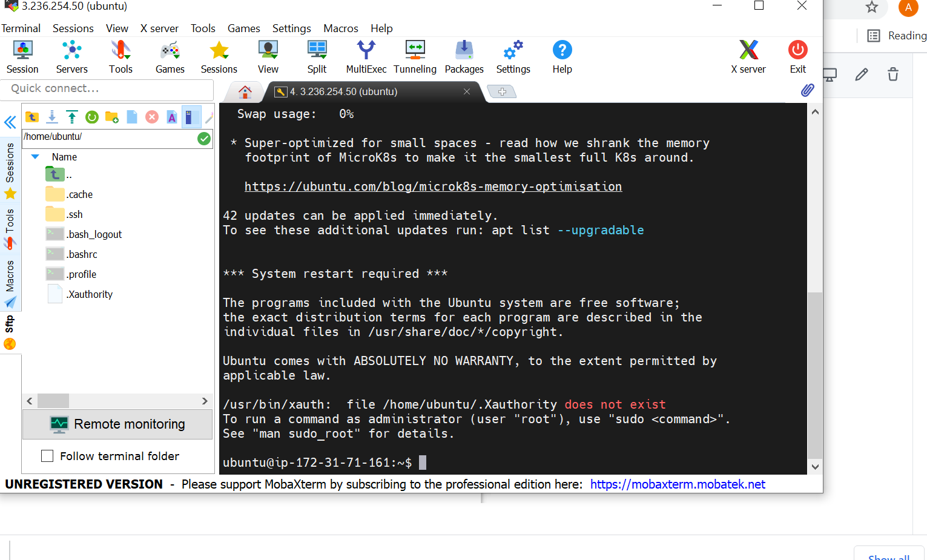The height and width of the screenshot is (560, 927).
Task: Collapse the Name tree in the file browser
Action: (35, 156)
